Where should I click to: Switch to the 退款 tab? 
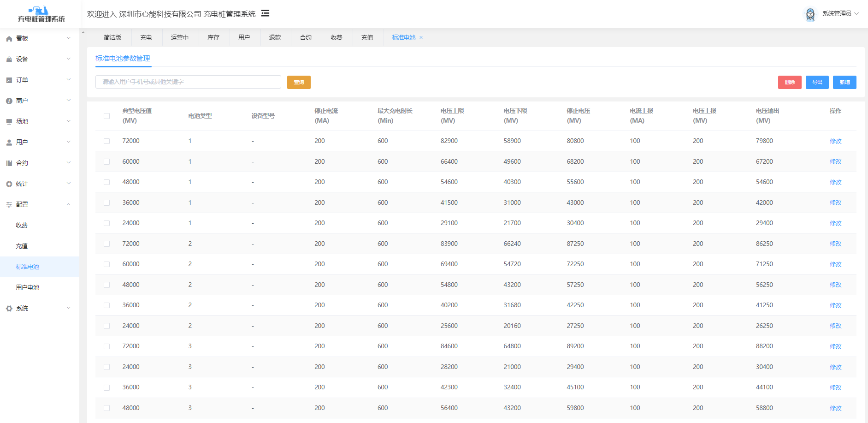click(275, 38)
